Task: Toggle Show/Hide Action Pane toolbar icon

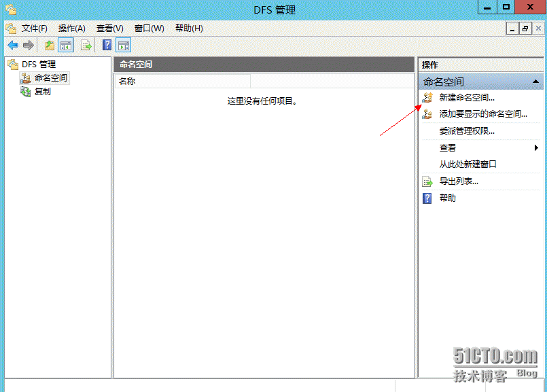Action: 124,46
